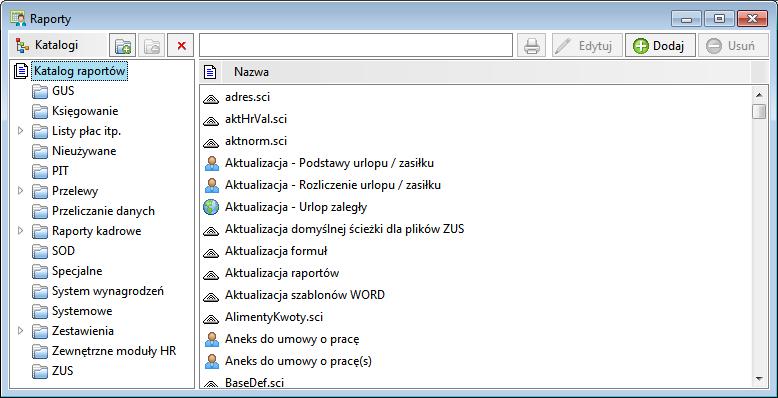778x398 pixels.
Task: Expand the Listy płac itp. folder
Action: (x=20, y=131)
